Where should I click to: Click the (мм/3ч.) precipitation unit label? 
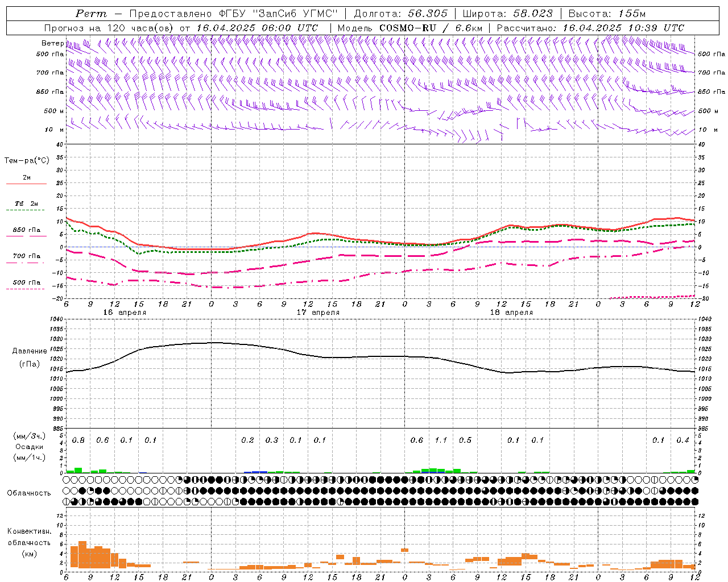30,436
